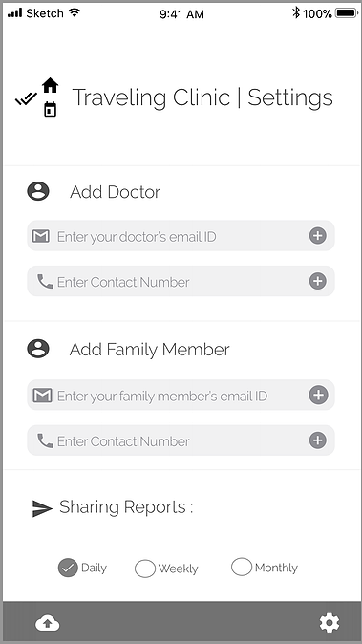362x644 pixels.
Task: Tap the paper plane Sharing Reports icon
Action: point(42,508)
